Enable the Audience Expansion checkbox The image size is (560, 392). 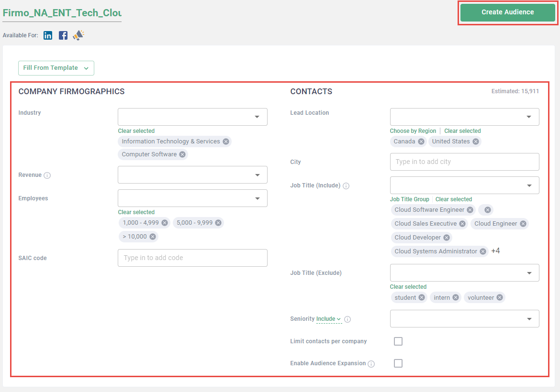[x=398, y=363]
